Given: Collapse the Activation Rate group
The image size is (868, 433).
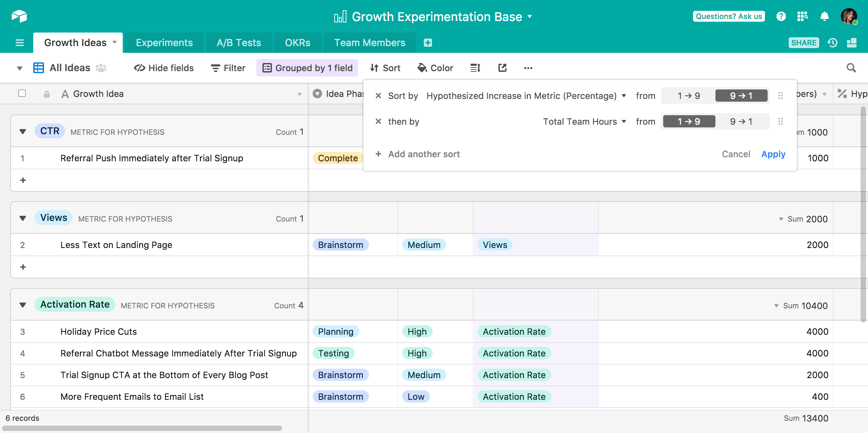Looking at the screenshot, I should [23, 305].
